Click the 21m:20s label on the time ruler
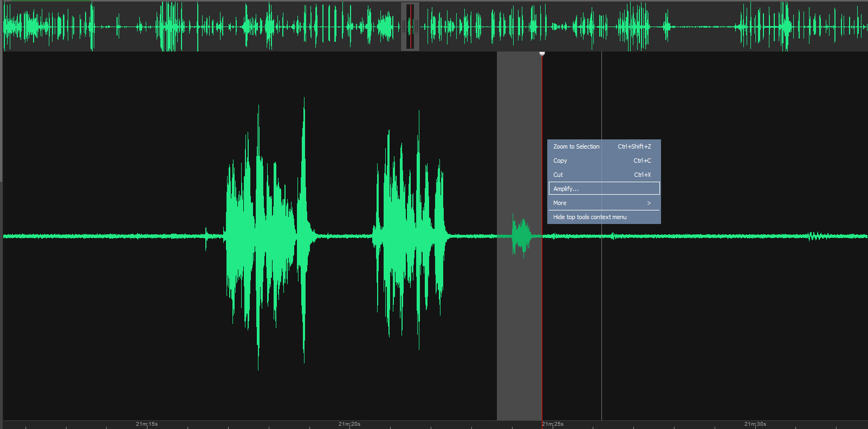 [x=349, y=424]
